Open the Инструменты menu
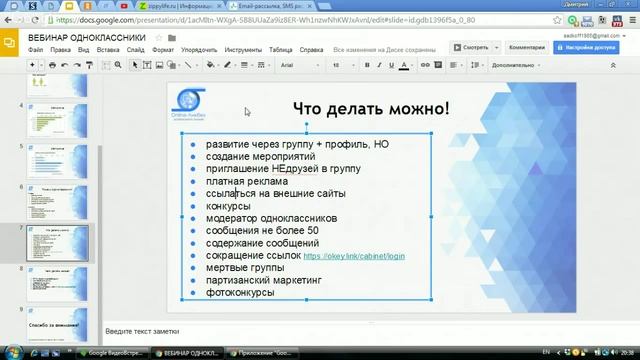The image size is (640, 360). coord(243,50)
